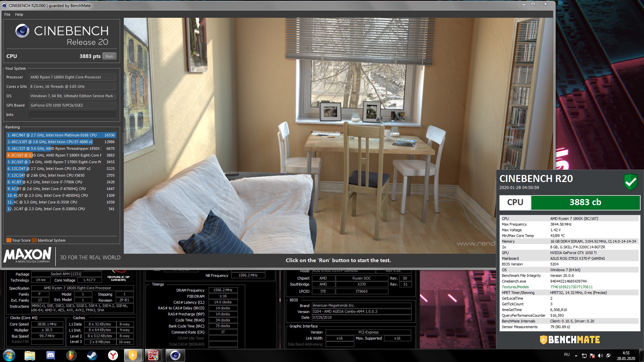The width and height of the screenshot is (644, 362).
Task: Maximize the Cinebench window
Action: click(x=533, y=4)
